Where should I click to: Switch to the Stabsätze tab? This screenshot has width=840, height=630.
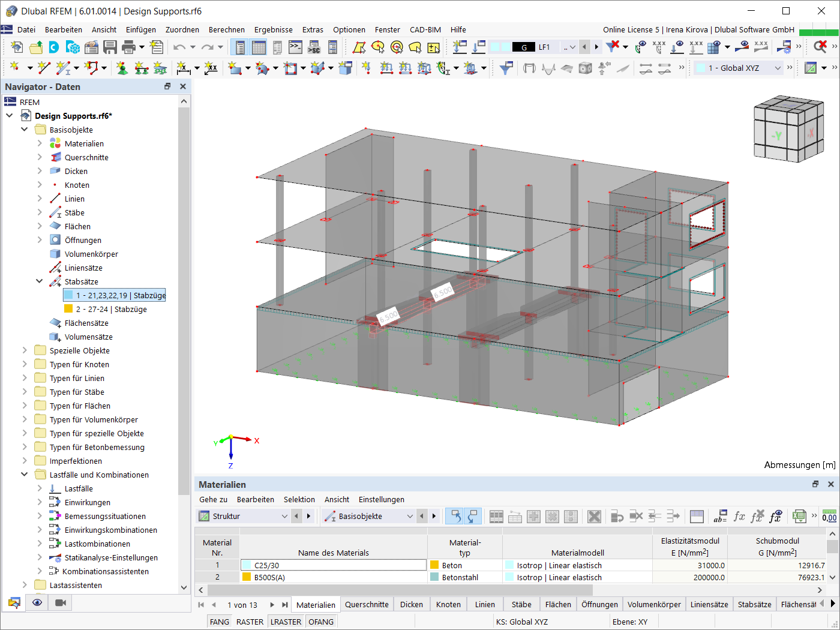pos(755,604)
